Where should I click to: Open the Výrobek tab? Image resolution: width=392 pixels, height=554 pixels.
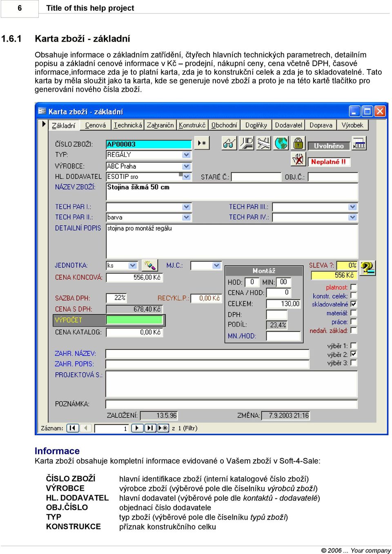[352, 125]
